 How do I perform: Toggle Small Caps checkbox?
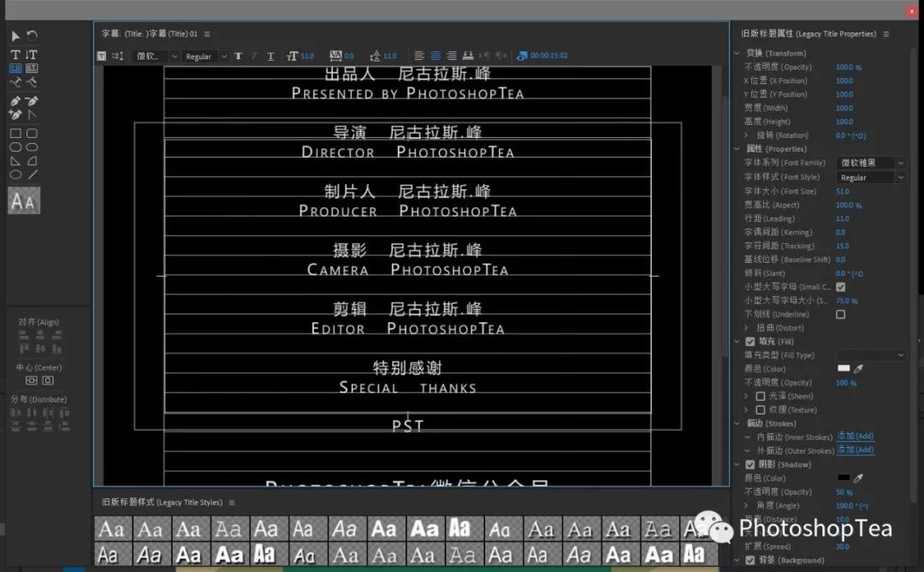pos(841,287)
